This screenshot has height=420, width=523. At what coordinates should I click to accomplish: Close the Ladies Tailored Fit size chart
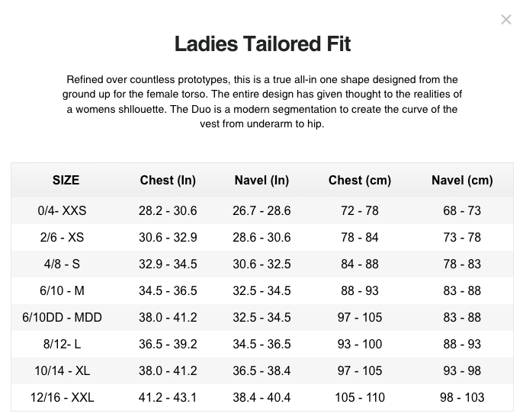506,20
